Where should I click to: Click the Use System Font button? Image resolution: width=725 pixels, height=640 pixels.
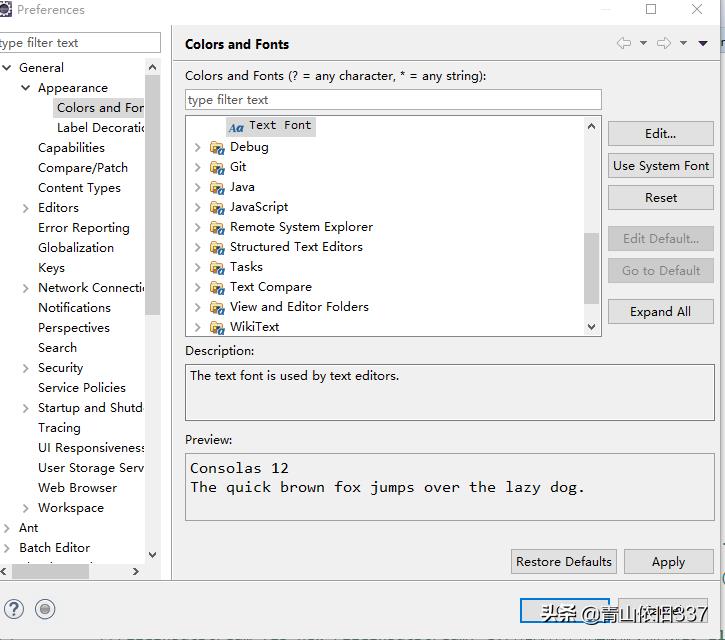pos(660,166)
